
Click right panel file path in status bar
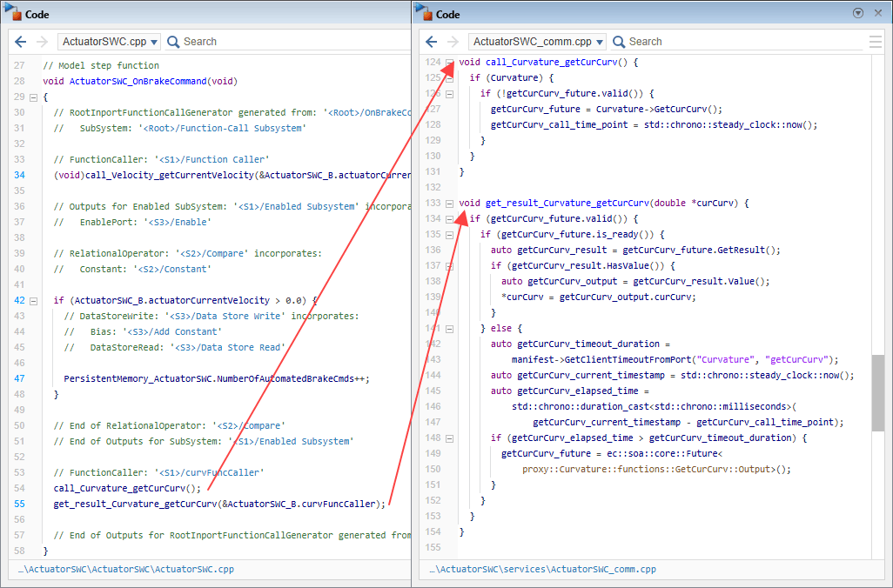click(542, 569)
